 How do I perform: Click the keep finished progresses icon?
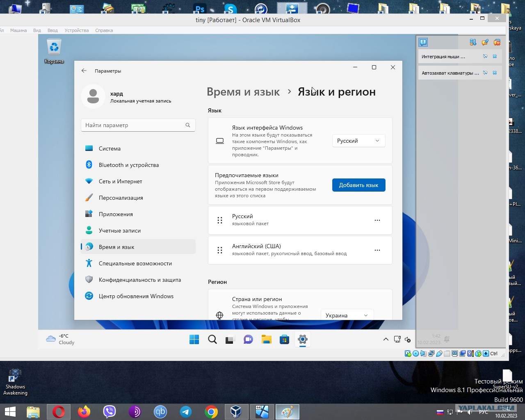click(x=485, y=42)
